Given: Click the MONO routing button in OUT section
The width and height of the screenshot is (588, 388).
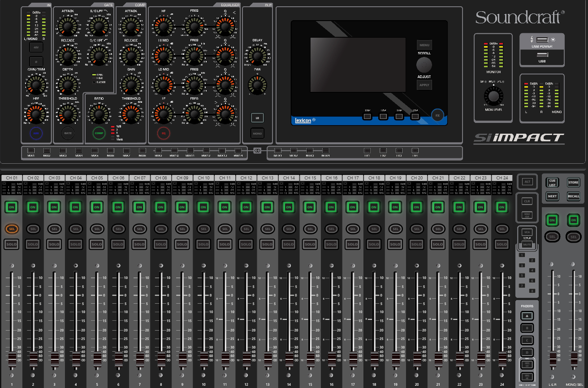Looking at the screenshot, I should [257, 133].
